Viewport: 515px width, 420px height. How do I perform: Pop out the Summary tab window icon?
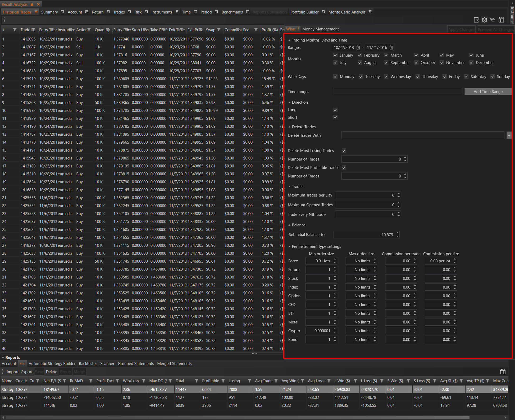(62, 12)
